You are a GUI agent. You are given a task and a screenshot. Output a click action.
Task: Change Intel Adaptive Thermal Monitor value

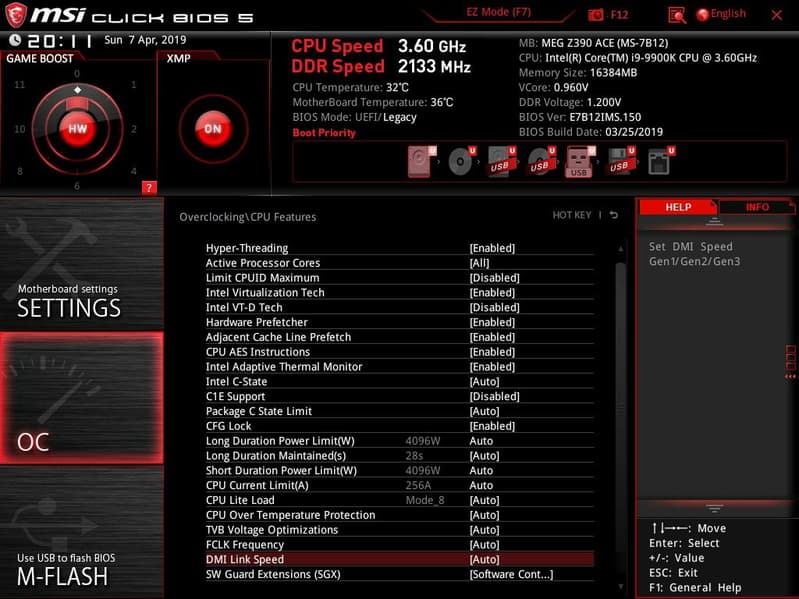tap(492, 367)
